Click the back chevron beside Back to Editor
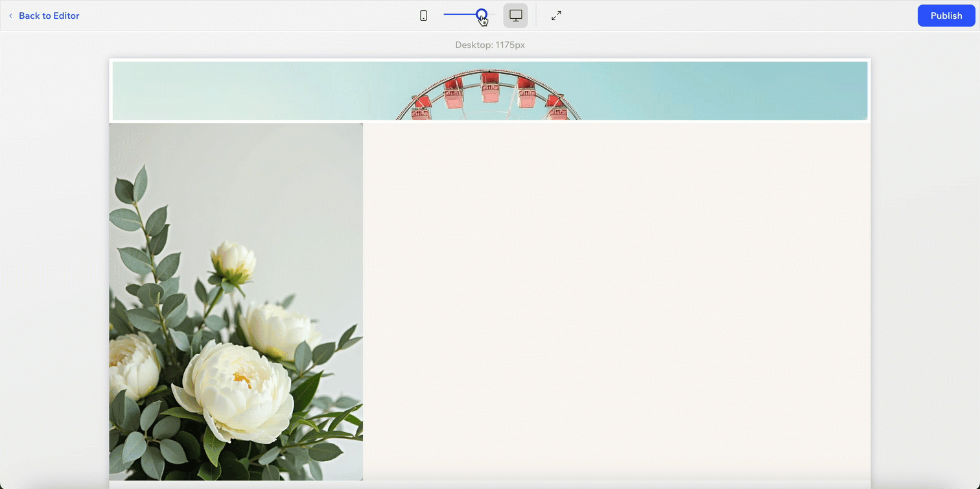The height and width of the screenshot is (489, 980). point(10,16)
